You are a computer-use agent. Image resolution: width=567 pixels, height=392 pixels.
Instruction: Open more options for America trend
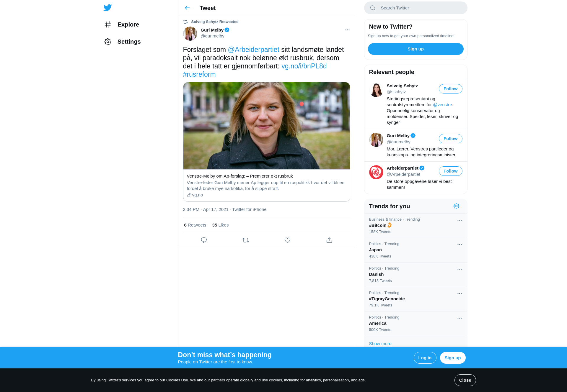click(460, 318)
